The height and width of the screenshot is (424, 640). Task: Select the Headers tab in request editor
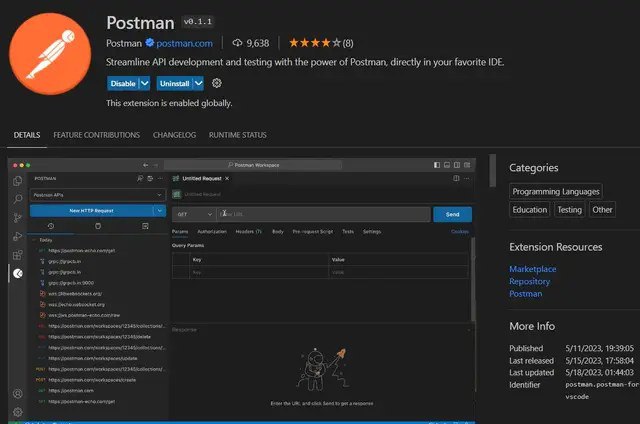point(248,231)
